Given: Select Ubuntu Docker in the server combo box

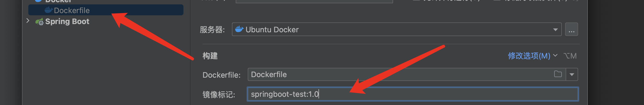Looking at the screenshot, I should [x=397, y=29].
